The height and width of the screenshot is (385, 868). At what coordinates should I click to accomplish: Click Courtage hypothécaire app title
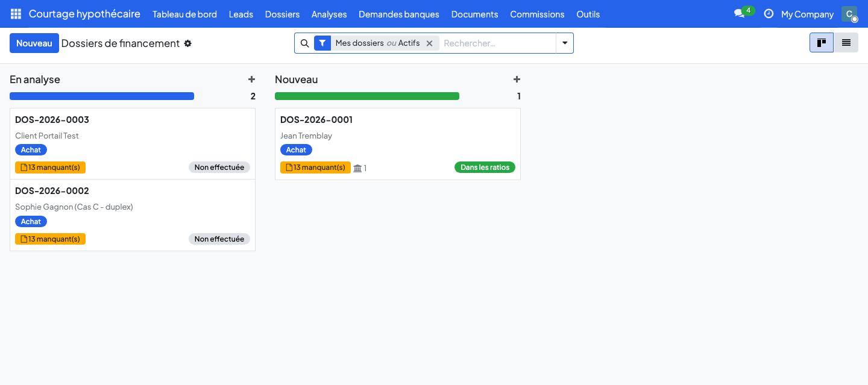[x=84, y=14]
